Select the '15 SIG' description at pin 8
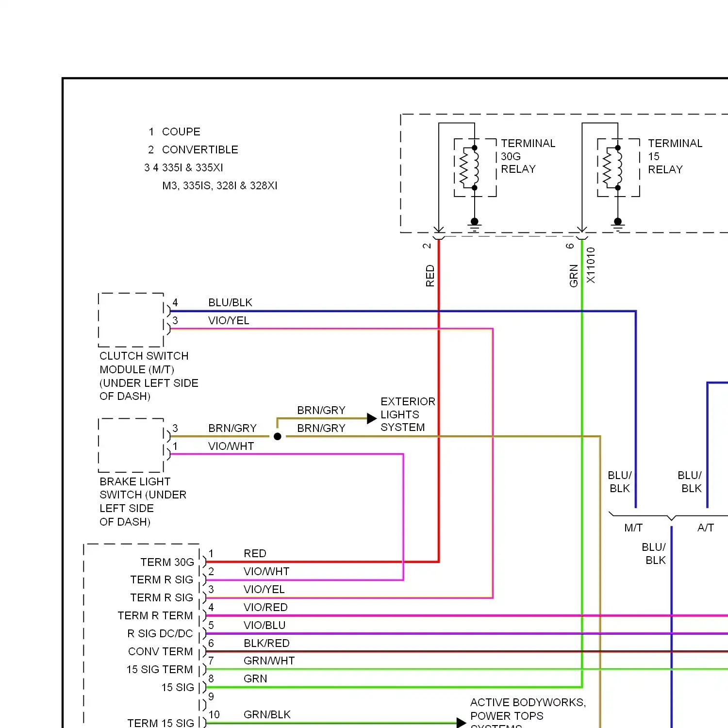This screenshot has width=728, height=728. coord(178,687)
